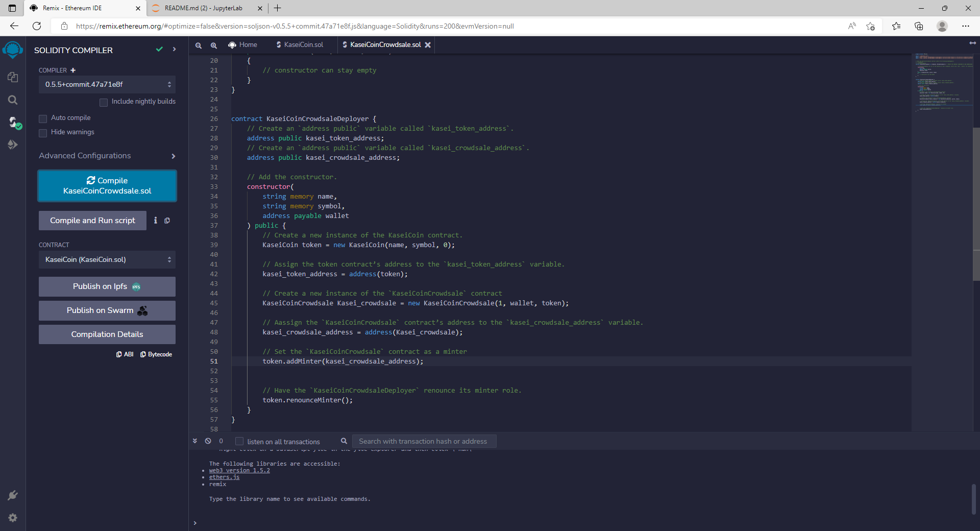Viewport: 980px width, 531px height.
Task: Toggle listen on all transactions checkbox
Action: point(239,441)
